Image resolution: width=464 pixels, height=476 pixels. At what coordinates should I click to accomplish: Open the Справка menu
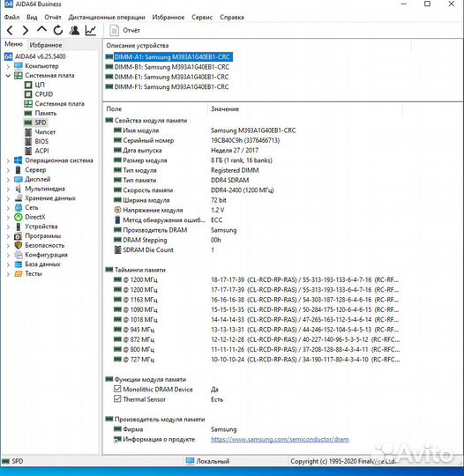click(232, 18)
